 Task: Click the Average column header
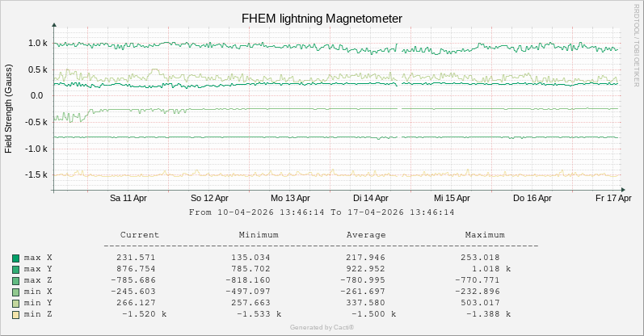[366, 235]
